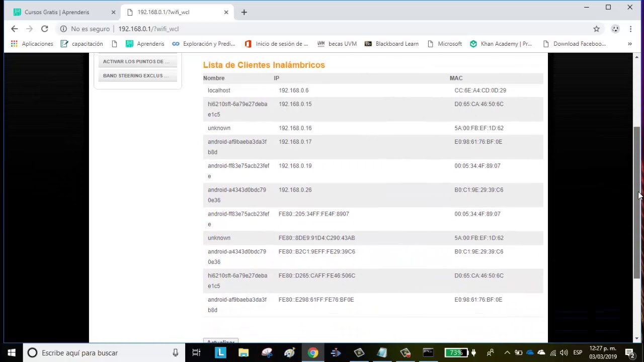This screenshot has height=362, width=644.
Task: Select the 192.168.0.1/?wifi_wcl tab
Action: 176,12
